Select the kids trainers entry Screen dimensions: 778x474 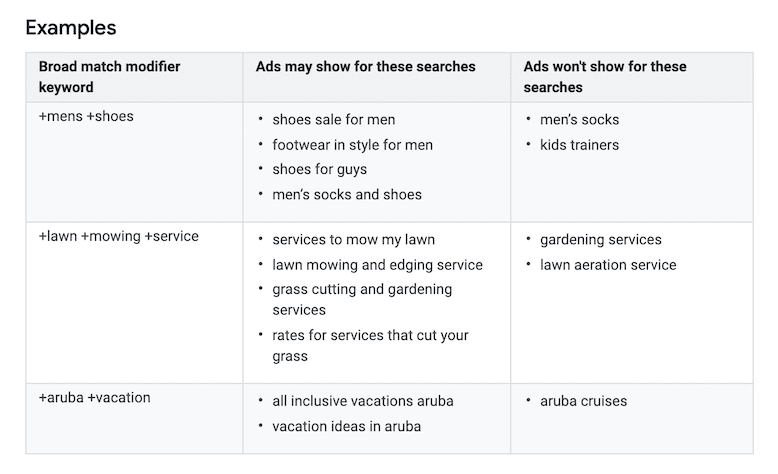[579, 145]
